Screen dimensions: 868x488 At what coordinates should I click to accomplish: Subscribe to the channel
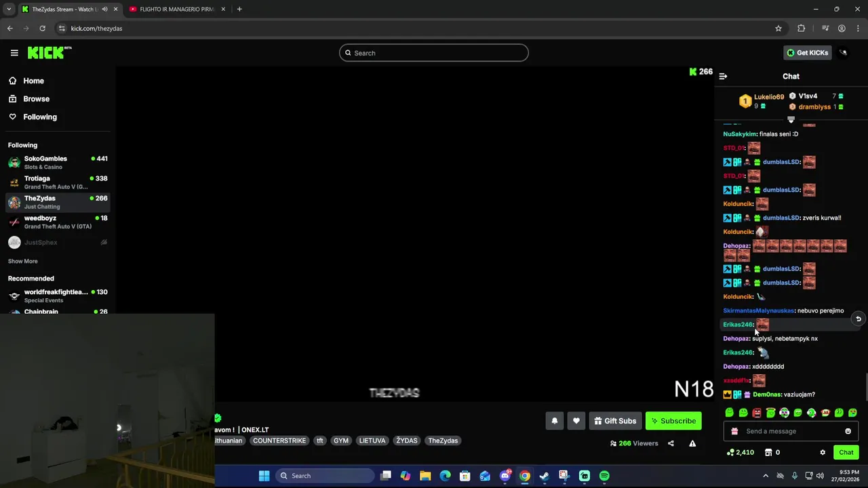[673, 421]
